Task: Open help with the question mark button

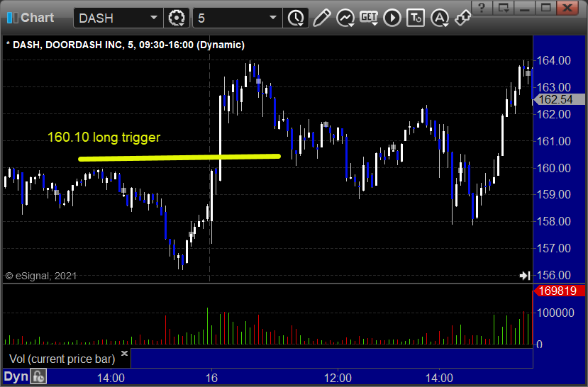Action: (x=482, y=7)
